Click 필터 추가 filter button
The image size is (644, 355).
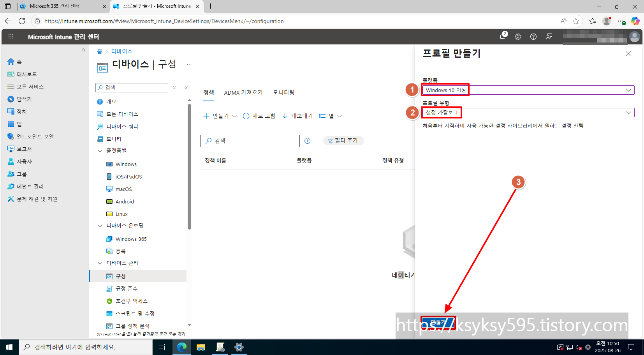[343, 141]
